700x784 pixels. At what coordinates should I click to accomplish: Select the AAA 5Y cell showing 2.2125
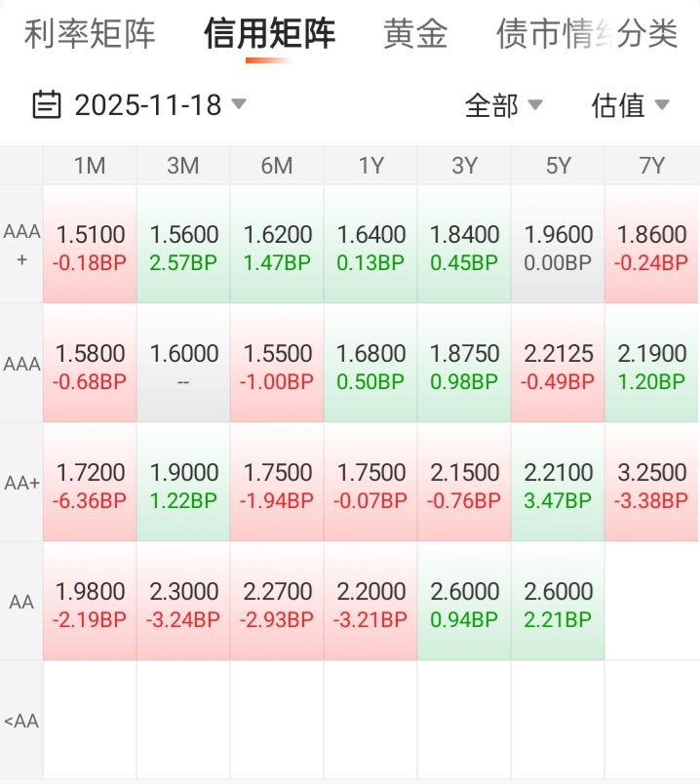(x=558, y=363)
